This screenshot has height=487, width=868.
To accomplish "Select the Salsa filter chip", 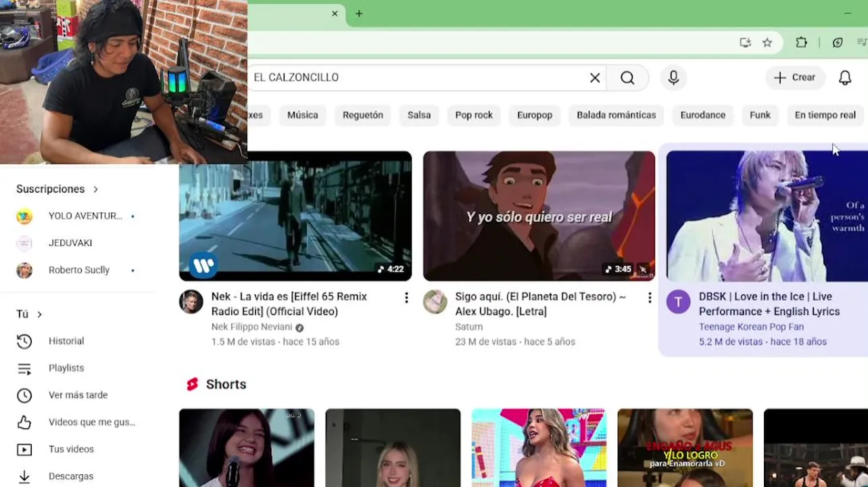I will [419, 115].
